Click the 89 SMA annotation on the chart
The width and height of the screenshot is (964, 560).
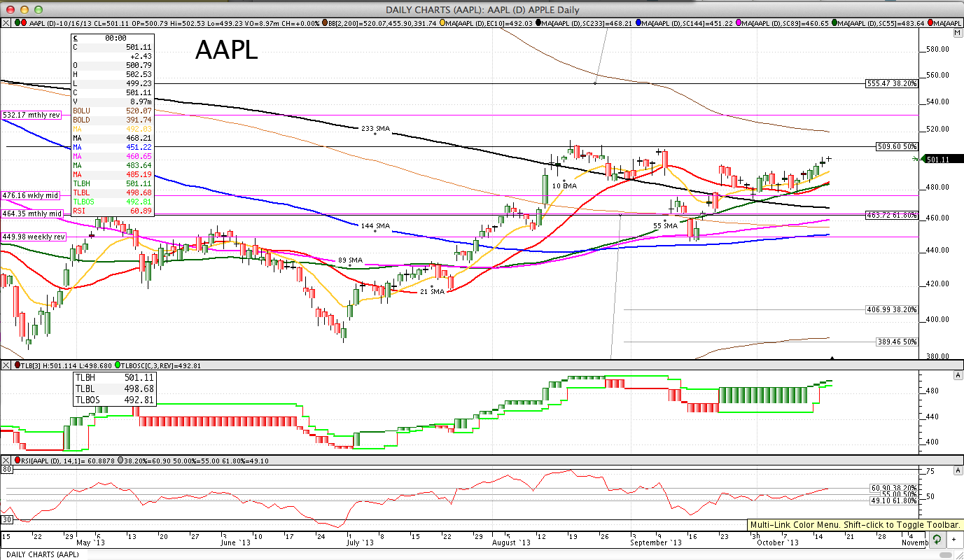(351, 260)
